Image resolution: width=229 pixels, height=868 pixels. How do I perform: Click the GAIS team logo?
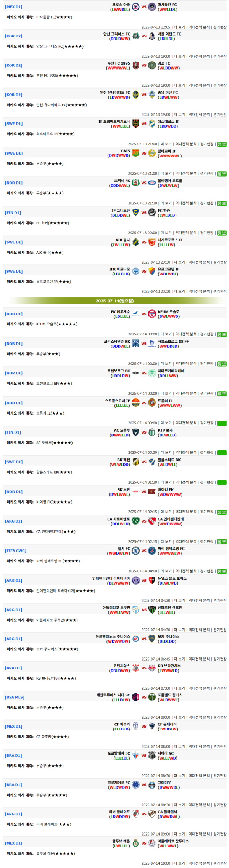coord(135,153)
